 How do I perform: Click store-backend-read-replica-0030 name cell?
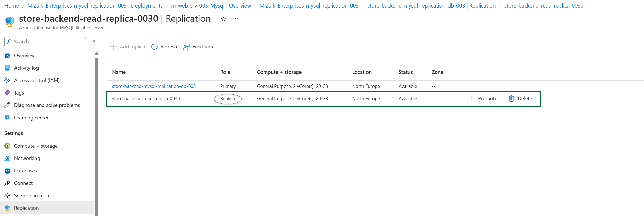click(146, 99)
